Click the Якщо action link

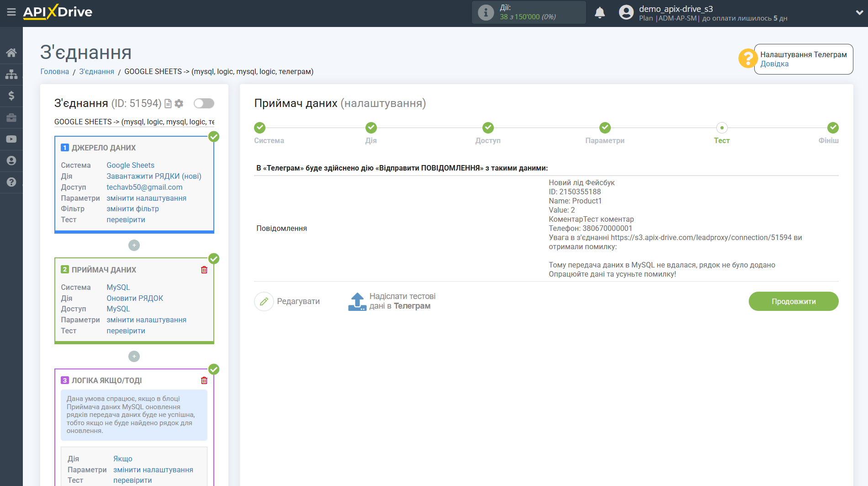123,459
